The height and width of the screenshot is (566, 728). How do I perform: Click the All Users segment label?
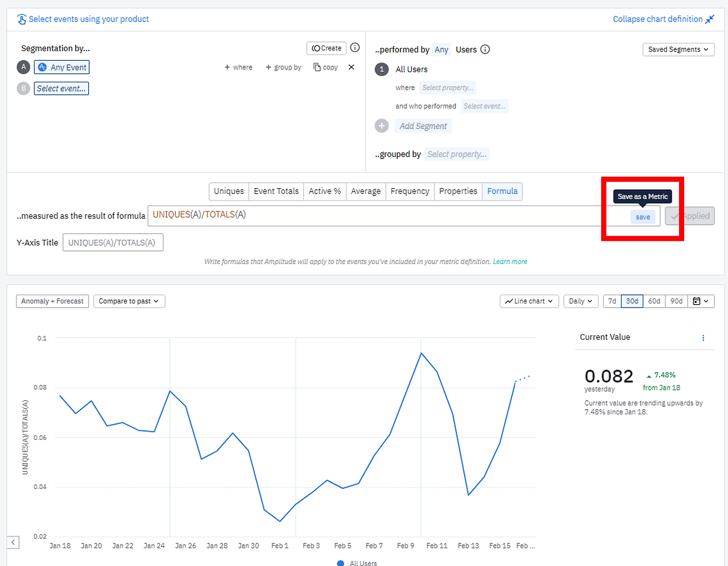[x=412, y=69]
